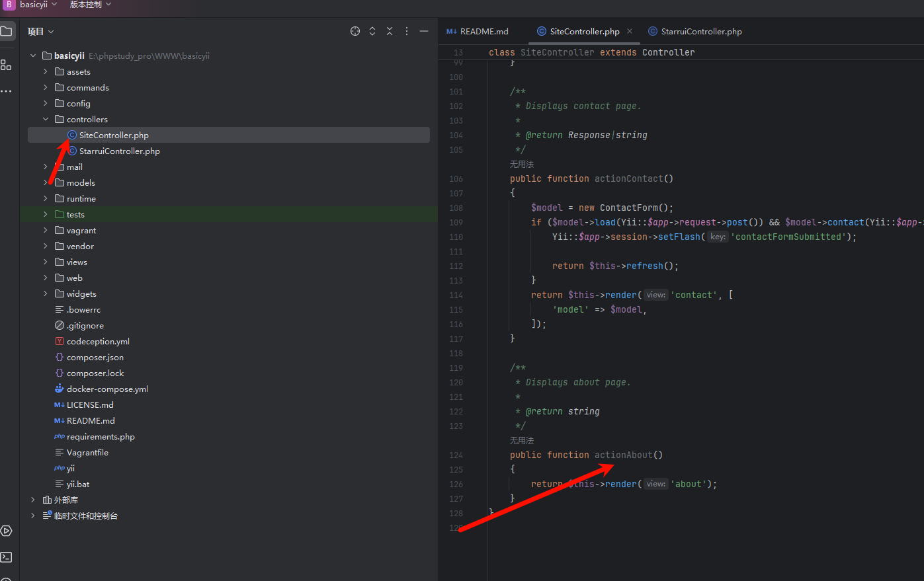This screenshot has width=924, height=581.
Task: Click the Select Opened File crosshair icon
Action: click(x=355, y=31)
